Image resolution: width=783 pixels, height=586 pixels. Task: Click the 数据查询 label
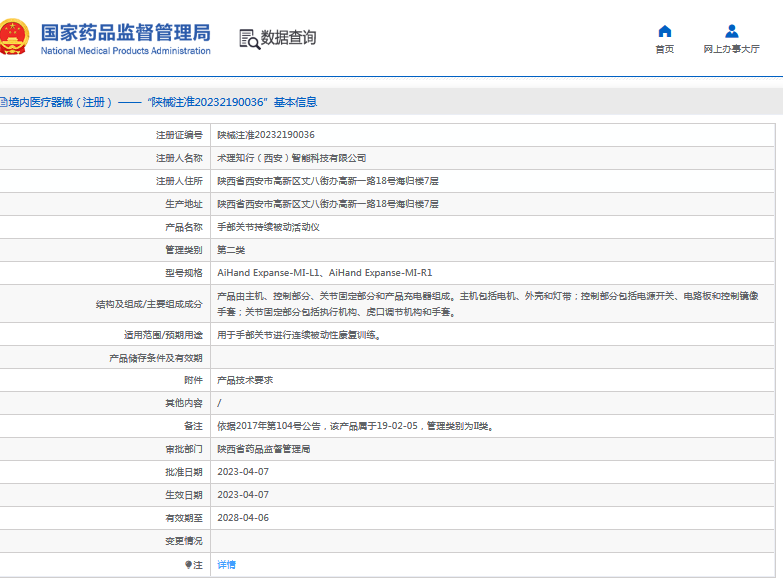click(x=288, y=37)
